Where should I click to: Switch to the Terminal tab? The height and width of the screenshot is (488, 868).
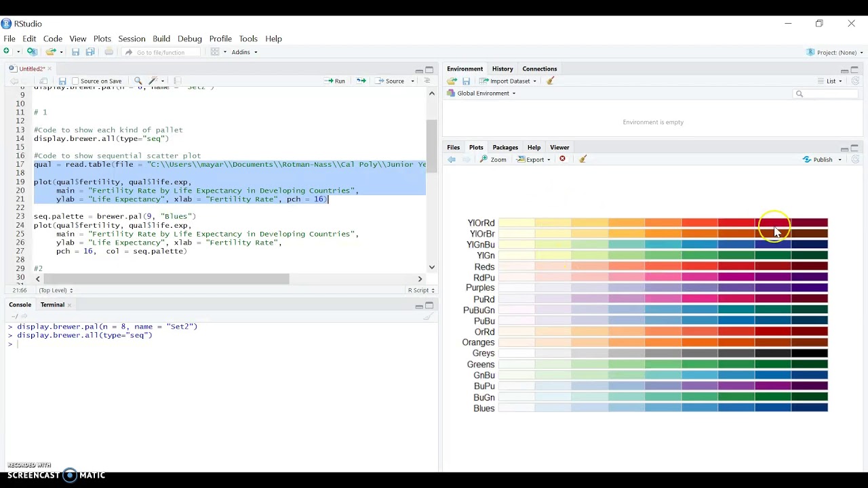click(x=52, y=305)
